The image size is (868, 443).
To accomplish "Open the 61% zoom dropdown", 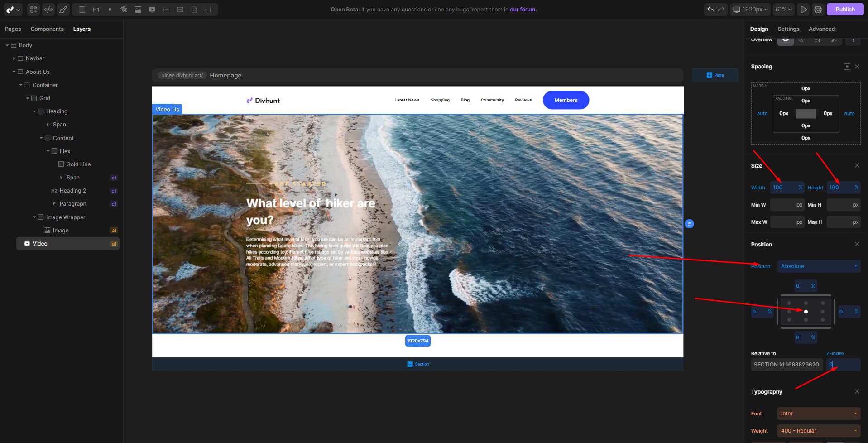I will 783,9.
